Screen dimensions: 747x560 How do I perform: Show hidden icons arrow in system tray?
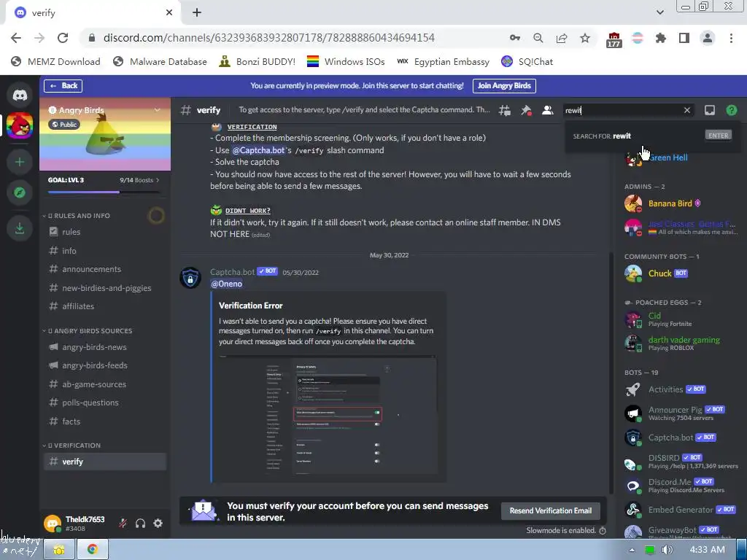632,550
